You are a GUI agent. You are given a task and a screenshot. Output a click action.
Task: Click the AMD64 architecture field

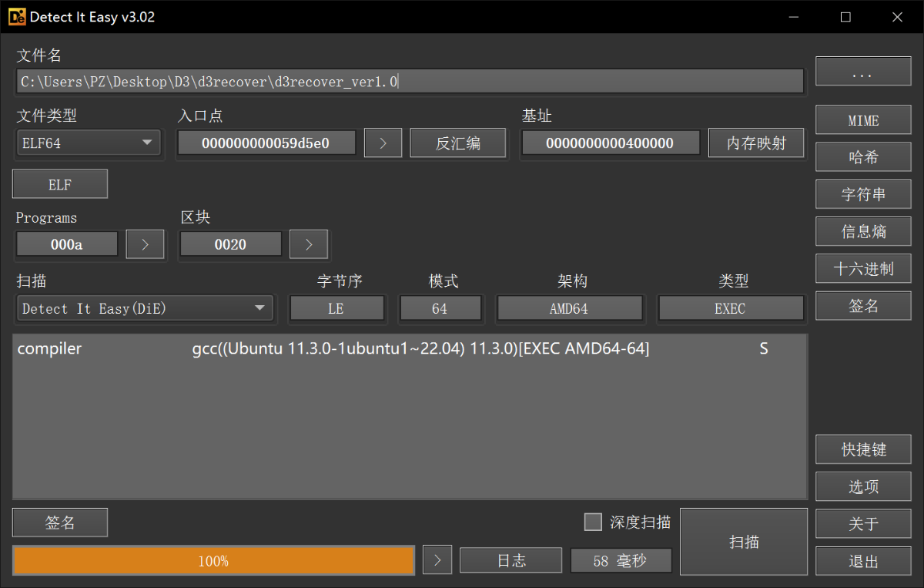click(x=570, y=308)
